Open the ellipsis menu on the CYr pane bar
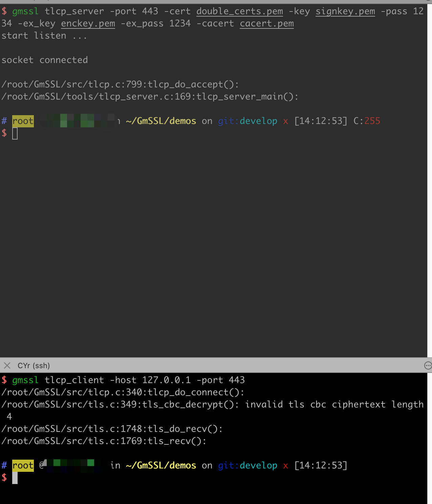 (x=427, y=365)
